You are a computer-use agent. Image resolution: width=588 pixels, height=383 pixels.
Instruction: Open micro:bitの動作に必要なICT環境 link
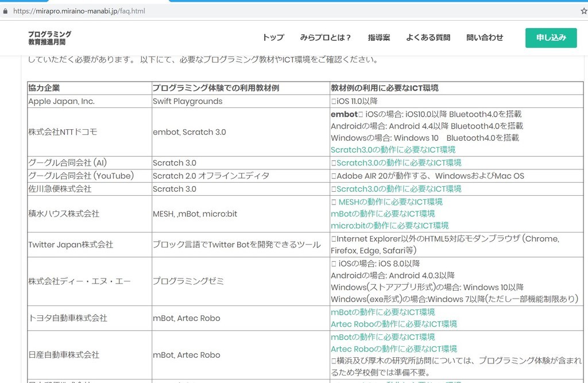tap(390, 226)
